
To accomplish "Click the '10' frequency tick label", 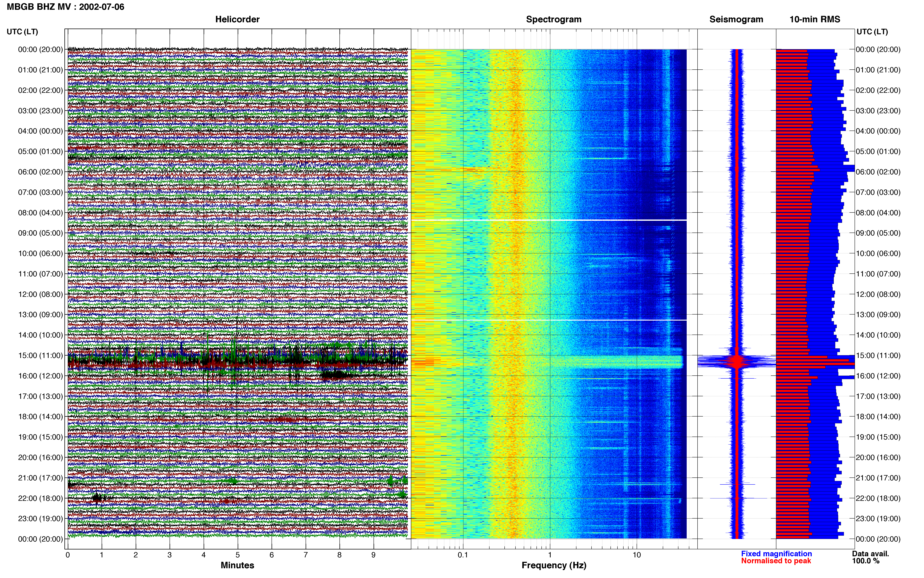I will [x=637, y=555].
